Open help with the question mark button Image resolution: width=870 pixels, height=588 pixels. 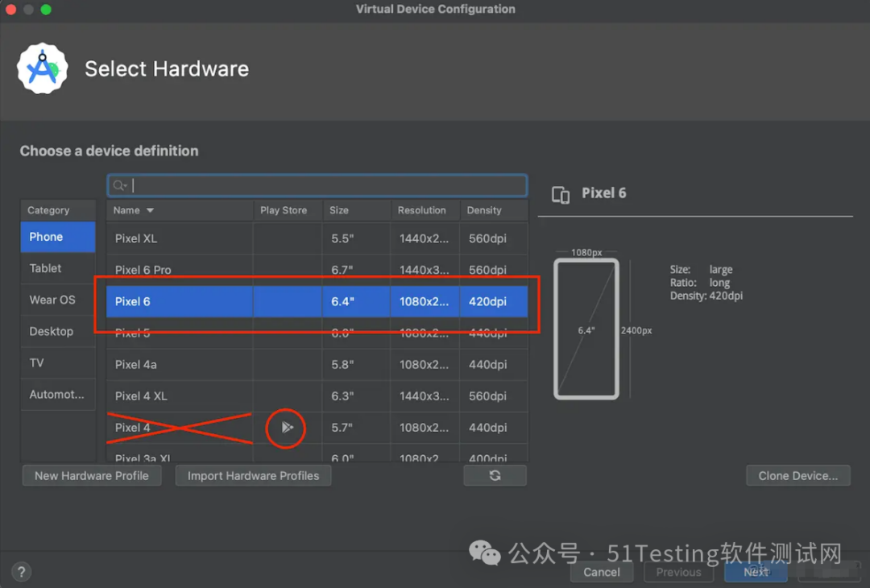click(x=21, y=572)
